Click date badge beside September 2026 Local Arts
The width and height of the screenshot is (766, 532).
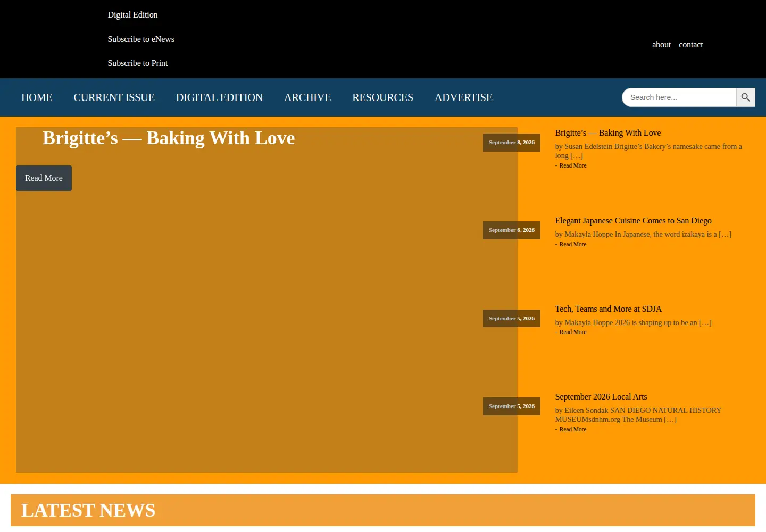point(512,406)
